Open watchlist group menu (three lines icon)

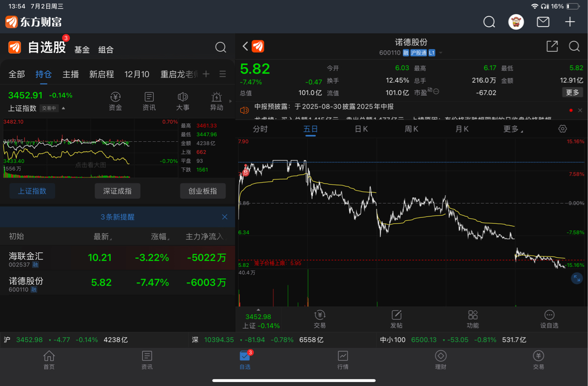(223, 74)
